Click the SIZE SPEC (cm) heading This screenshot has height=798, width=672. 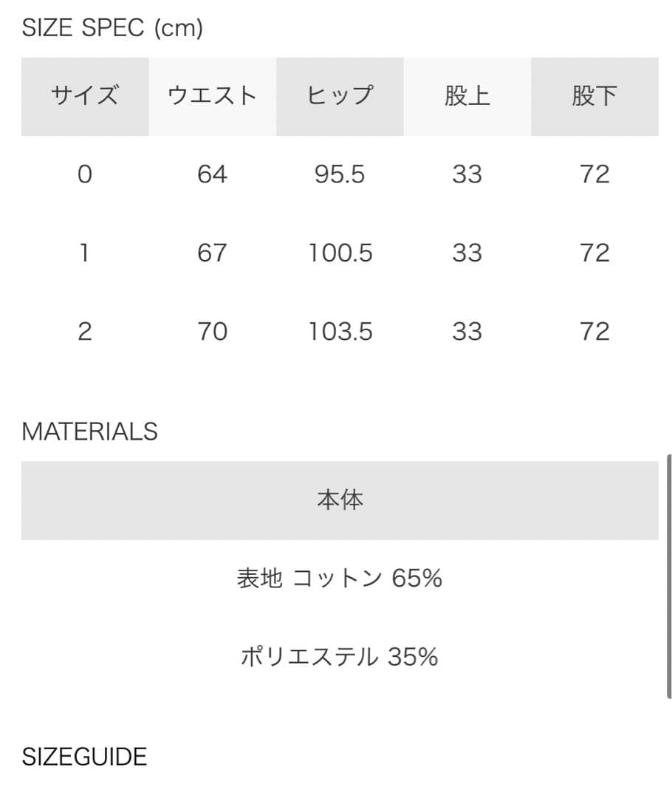click(112, 28)
